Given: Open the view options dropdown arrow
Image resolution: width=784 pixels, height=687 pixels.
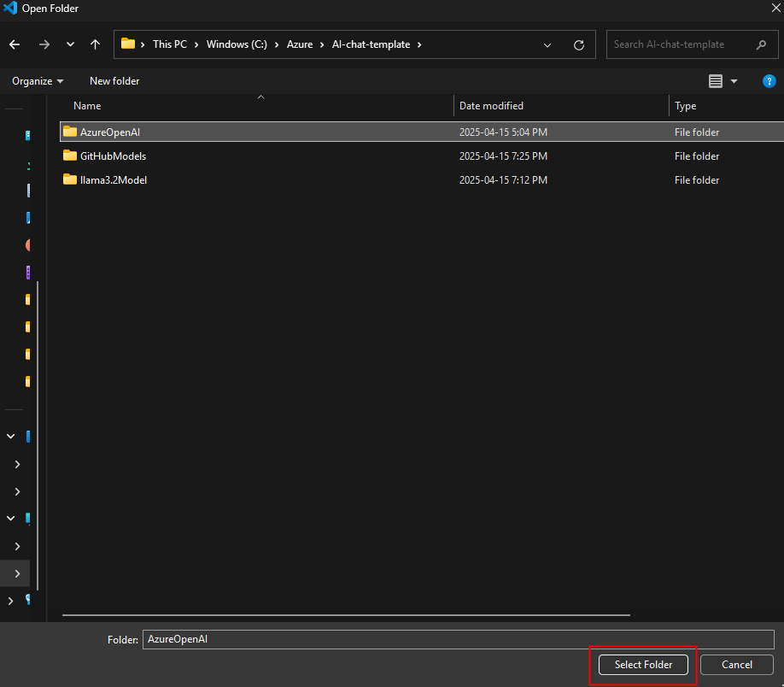Looking at the screenshot, I should coord(734,81).
